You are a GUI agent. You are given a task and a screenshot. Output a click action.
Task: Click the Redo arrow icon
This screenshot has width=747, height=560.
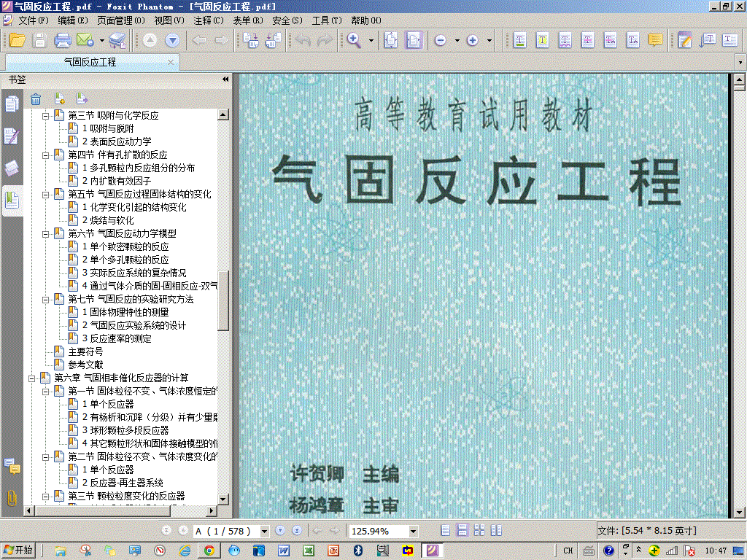click(325, 41)
